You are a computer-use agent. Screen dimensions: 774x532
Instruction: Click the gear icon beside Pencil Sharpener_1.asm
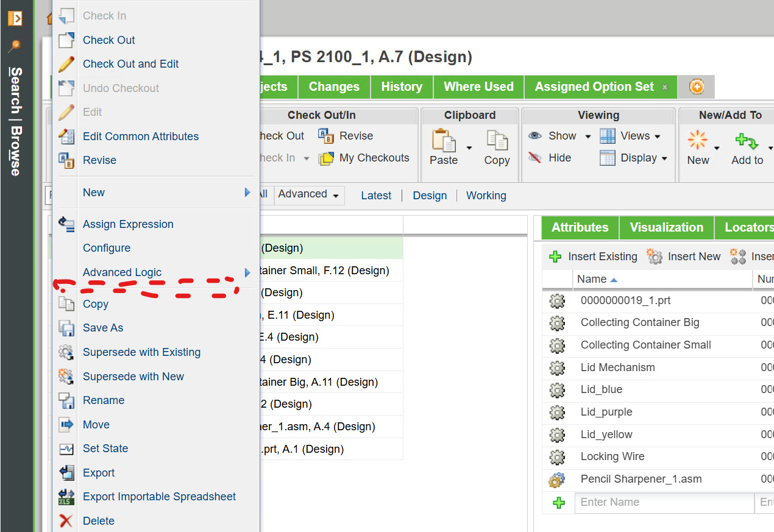(x=556, y=479)
